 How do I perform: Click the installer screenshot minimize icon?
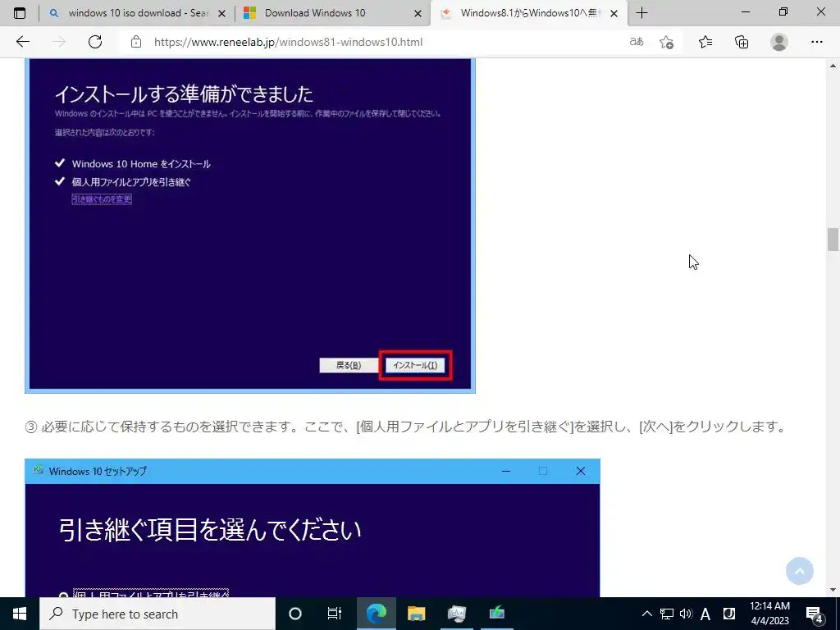coord(506,471)
